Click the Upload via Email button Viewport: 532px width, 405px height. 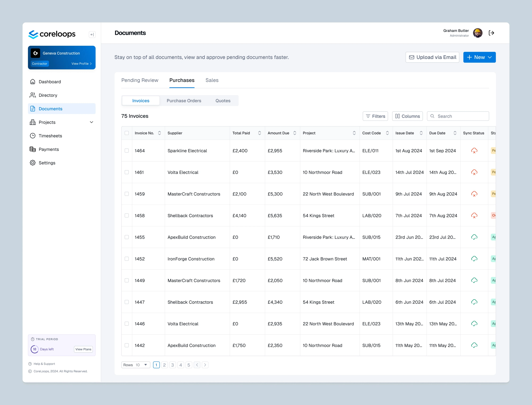pos(432,57)
